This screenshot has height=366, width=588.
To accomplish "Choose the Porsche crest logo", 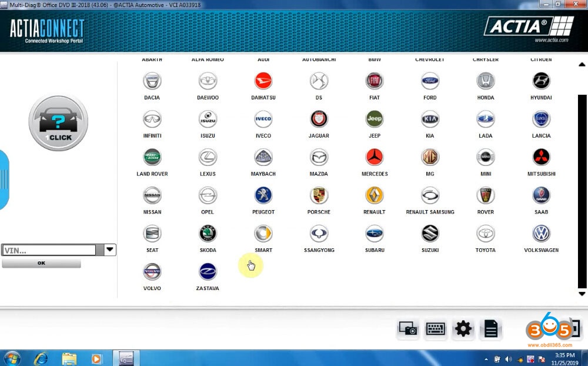I will click(319, 195).
